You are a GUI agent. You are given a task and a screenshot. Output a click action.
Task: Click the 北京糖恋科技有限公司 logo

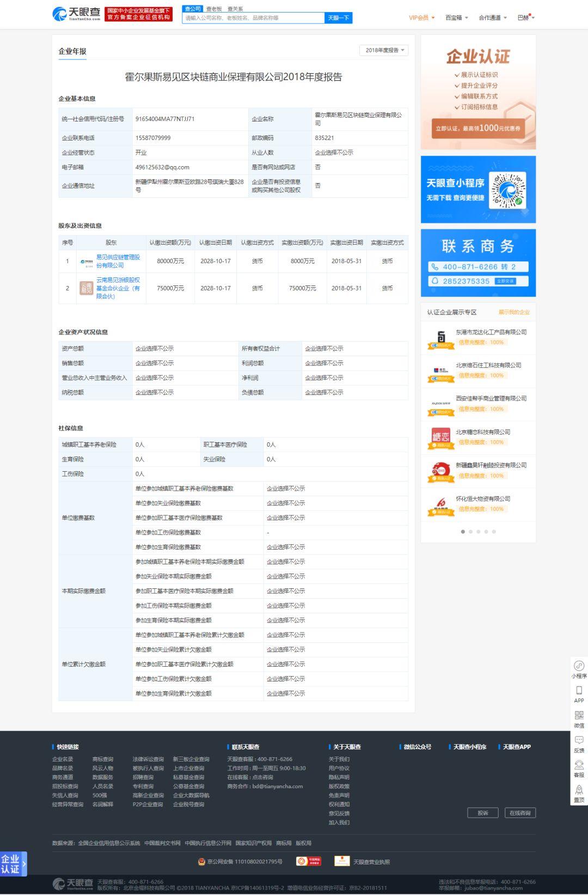[440, 437]
